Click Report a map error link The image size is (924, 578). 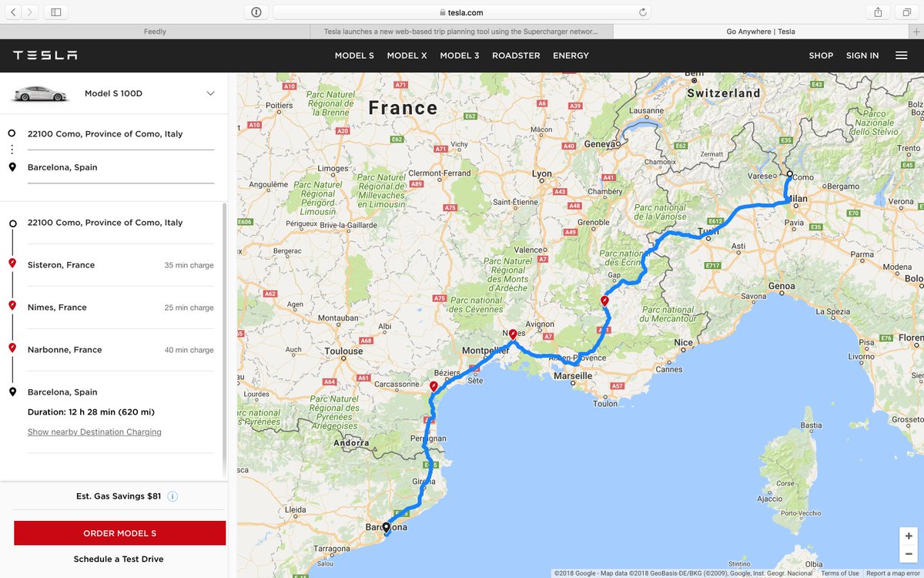(893, 573)
